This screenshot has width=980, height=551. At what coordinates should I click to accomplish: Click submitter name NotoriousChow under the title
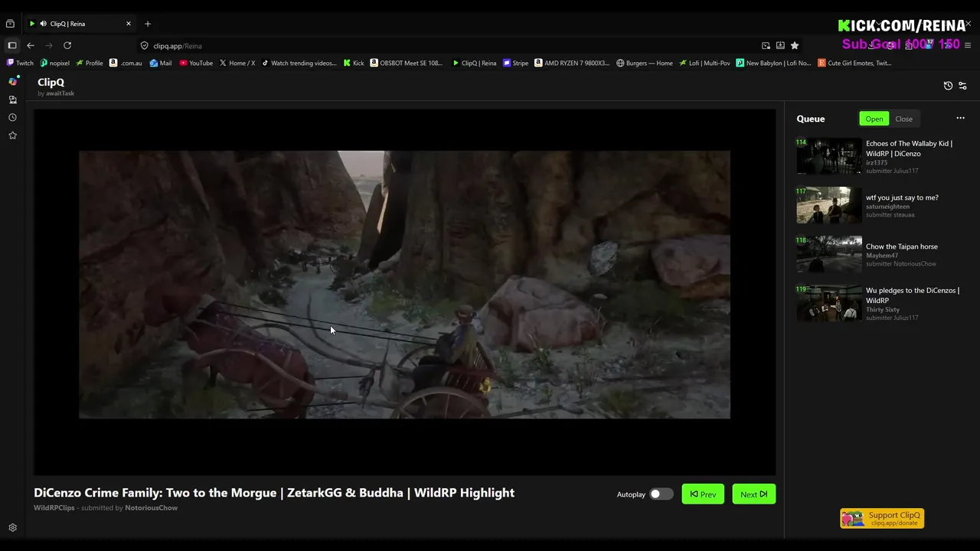pos(151,507)
